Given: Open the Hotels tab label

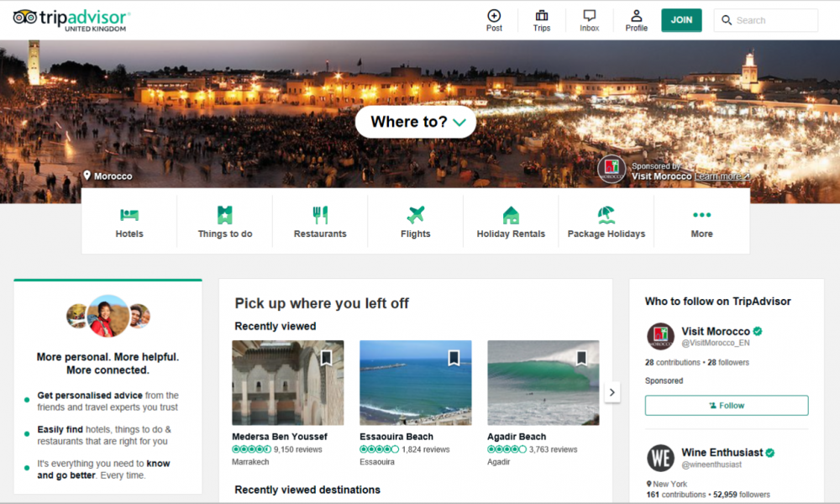Looking at the screenshot, I should pyautogui.click(x=129, y=234).
